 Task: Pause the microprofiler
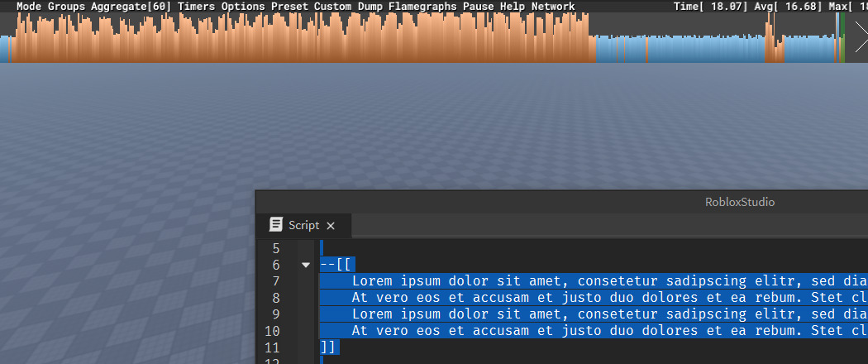[479, 7]
